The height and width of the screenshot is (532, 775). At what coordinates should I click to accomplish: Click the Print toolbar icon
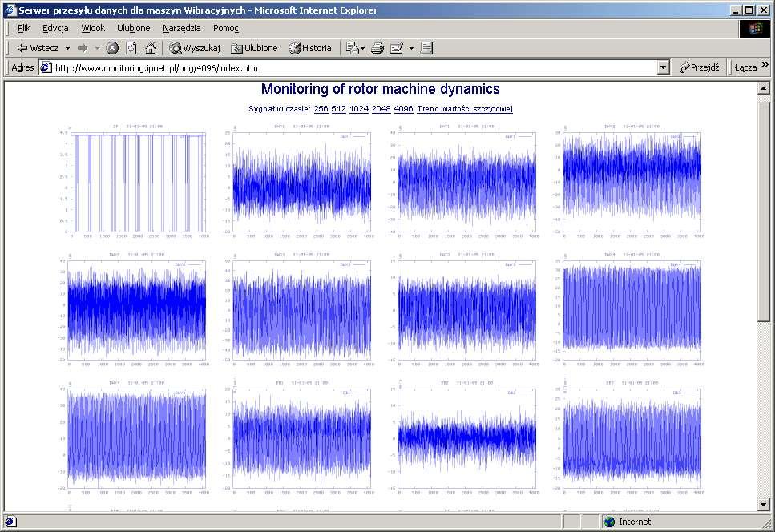pos(377,48)
